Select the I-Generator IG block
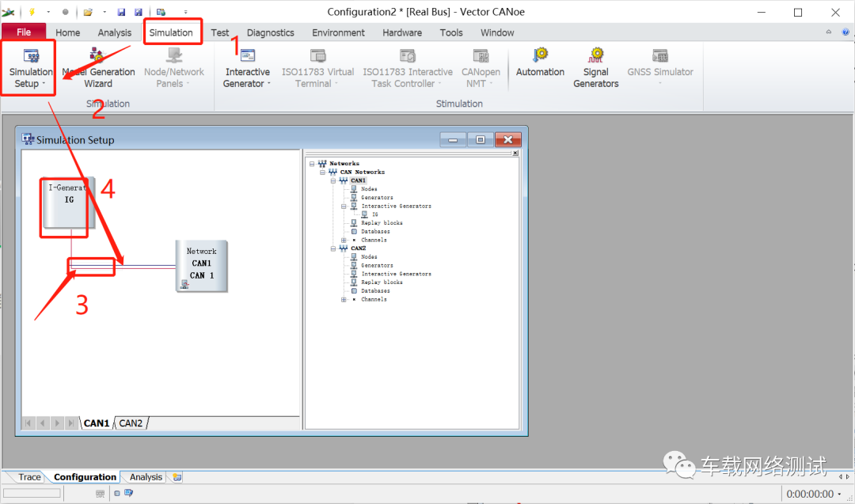 (x=68, y=203)
